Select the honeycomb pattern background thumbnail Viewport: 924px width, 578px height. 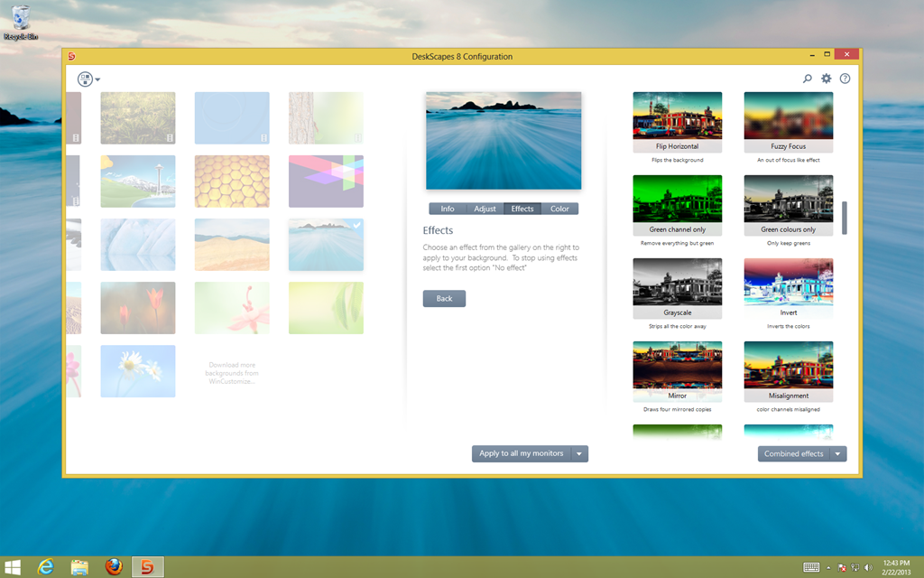tap(232, 181)
